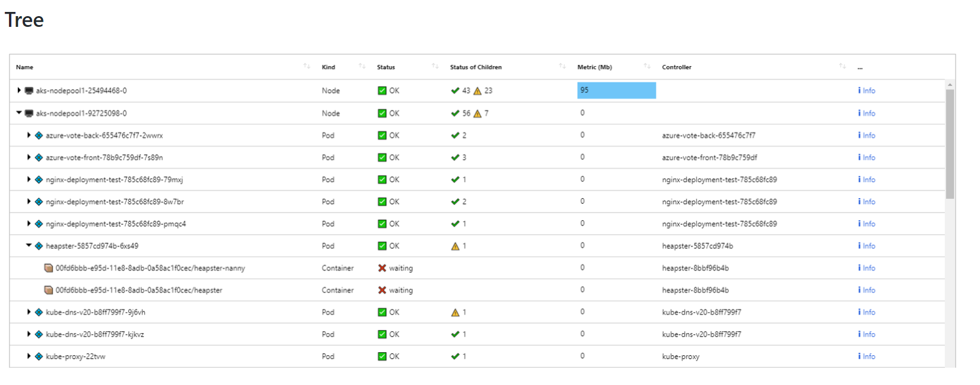Click warning triangle in heapster-5857cd974b-6xs49 row
This screenshot has width=980, height=385.
click(x=455, y=246)
